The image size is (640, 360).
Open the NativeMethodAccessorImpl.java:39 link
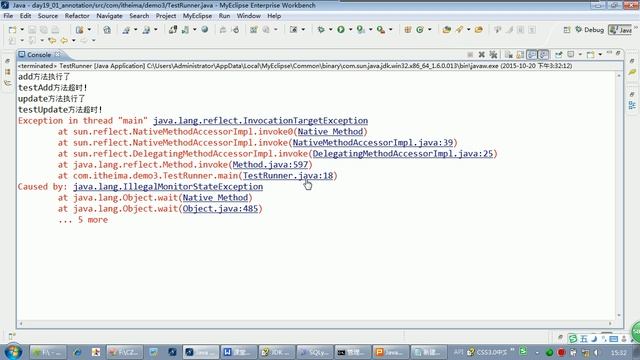coord(373,142)
